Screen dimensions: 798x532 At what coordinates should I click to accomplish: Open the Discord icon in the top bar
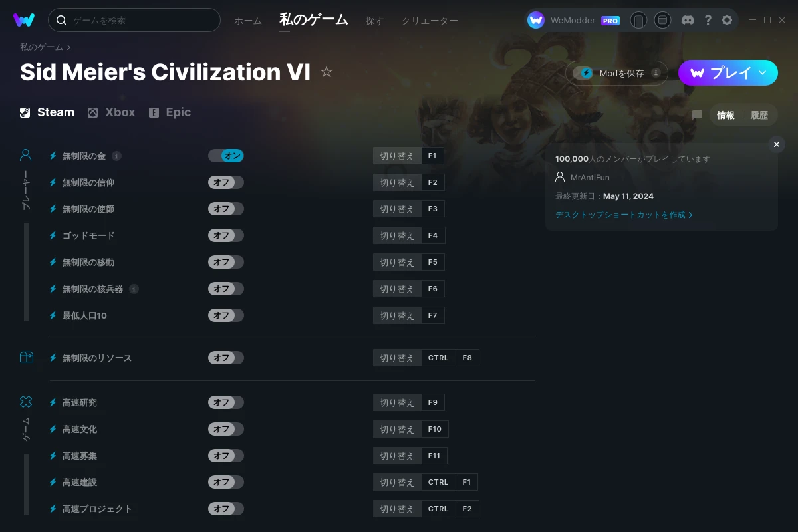[688, 20]
